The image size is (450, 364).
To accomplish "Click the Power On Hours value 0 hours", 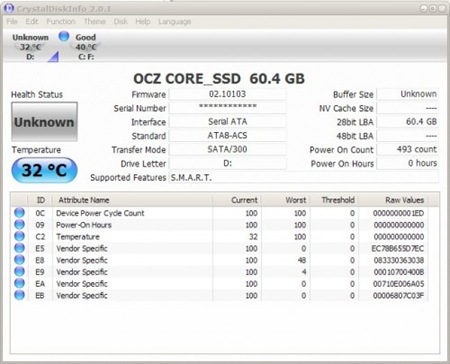I will click(x=407, y=163).
